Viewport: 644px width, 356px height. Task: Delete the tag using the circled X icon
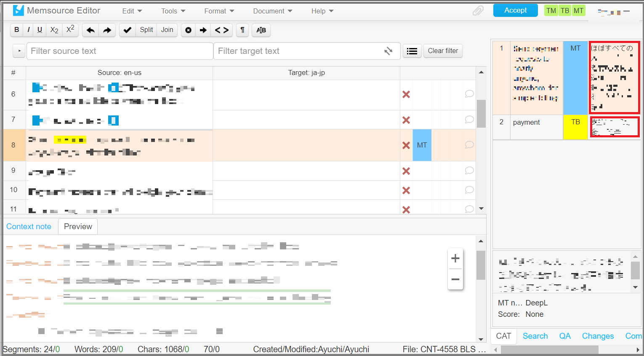(188, 30)
